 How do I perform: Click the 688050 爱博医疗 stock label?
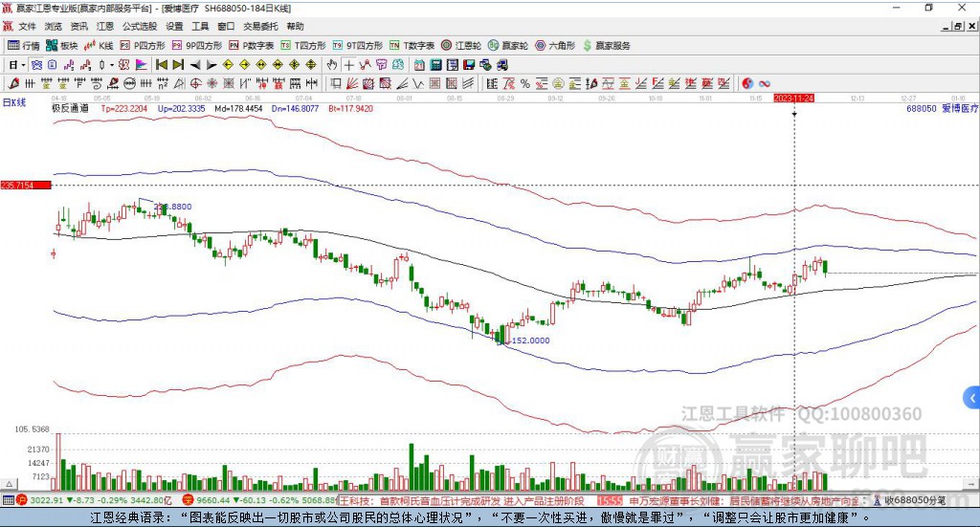click(x=942, y=109)
